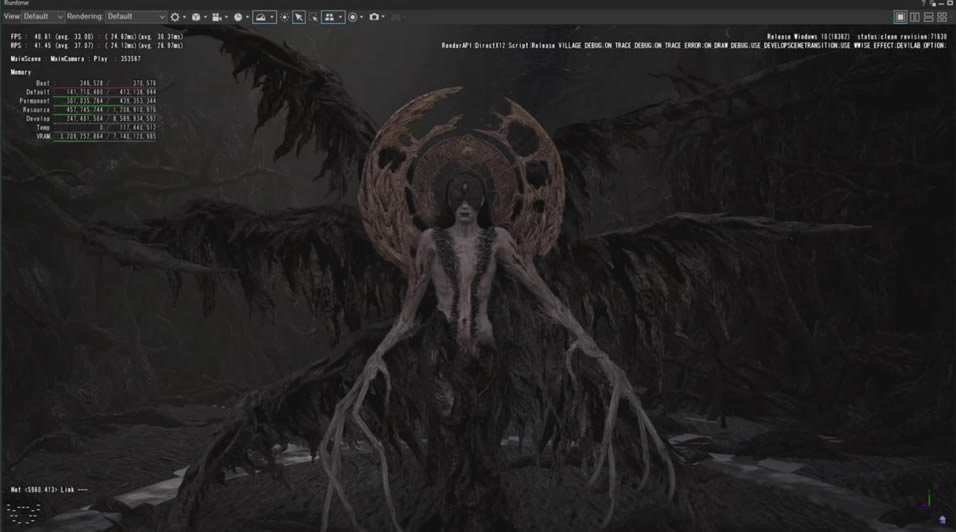This screenshot has height=532, width=956.
Task: Click the clock time icon
Action: pyautogui.click(x=238, y=17)
